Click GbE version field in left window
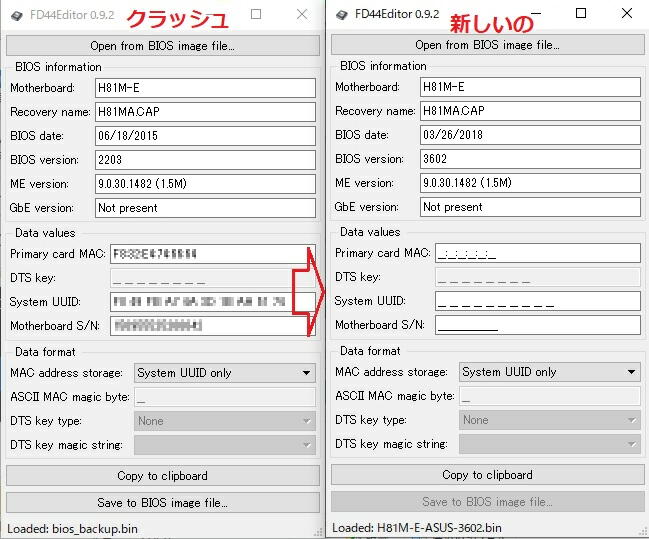The width and height of the screenshot is (649, 539). click(205, 208)
